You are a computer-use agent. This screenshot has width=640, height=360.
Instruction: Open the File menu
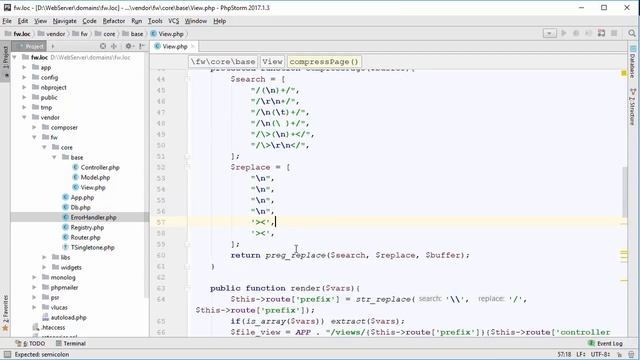point(7,21)
